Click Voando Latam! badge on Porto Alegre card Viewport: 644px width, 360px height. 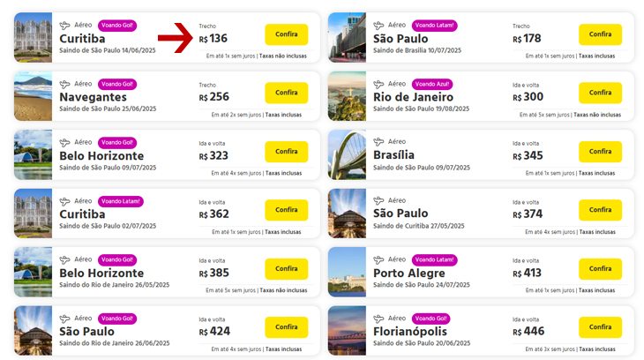tap(434, 259)
